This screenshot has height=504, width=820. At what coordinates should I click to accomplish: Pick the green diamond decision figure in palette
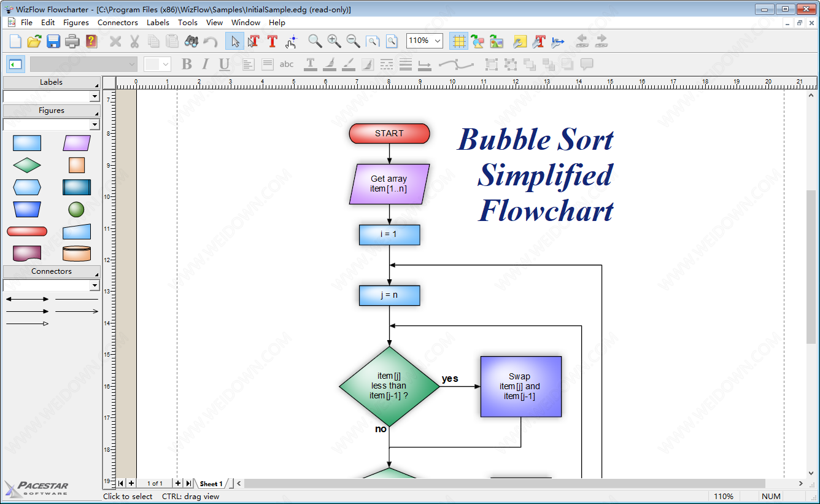click(x=27, y=165)
